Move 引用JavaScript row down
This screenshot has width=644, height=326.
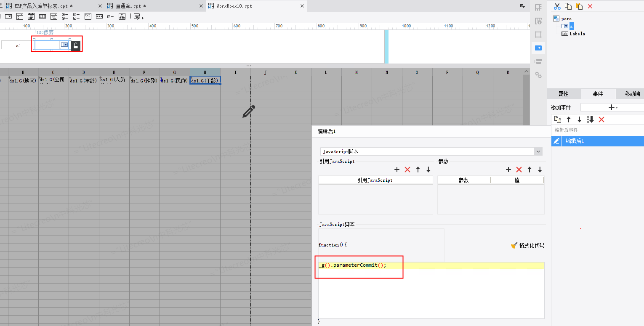[428, 170]
